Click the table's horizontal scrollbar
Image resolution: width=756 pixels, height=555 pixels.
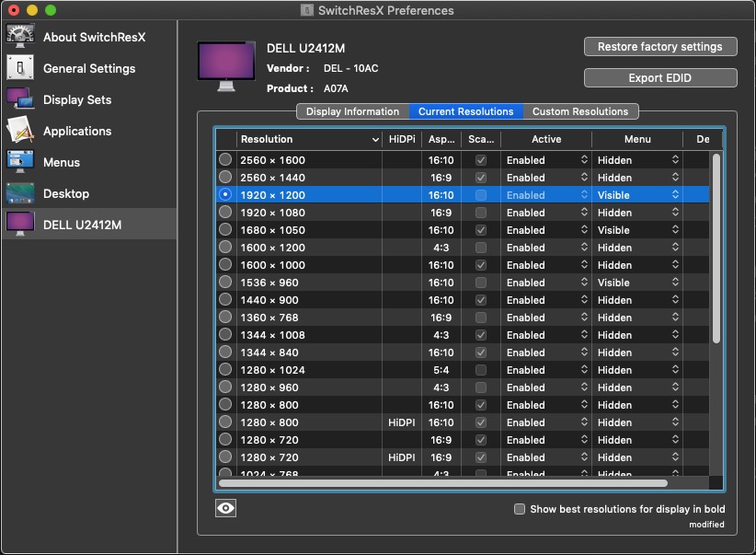click(x=443, y=483)
